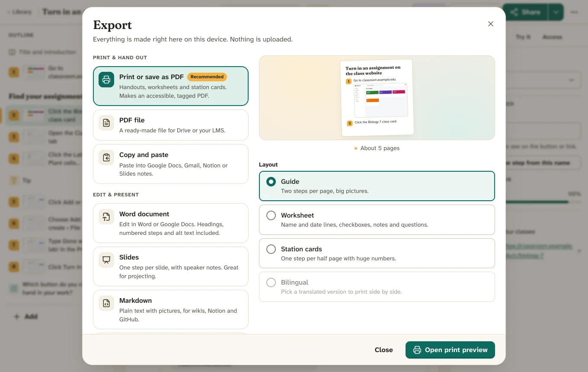Choose the Word document export option
This screenshot has height=372, width=588.
pos(171,223)
